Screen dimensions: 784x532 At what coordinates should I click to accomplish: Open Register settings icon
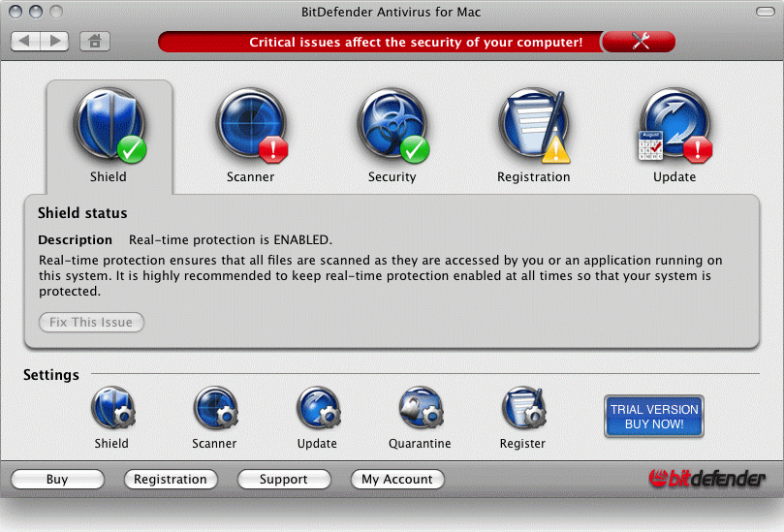pyautogui.click(x=524, y=408)
